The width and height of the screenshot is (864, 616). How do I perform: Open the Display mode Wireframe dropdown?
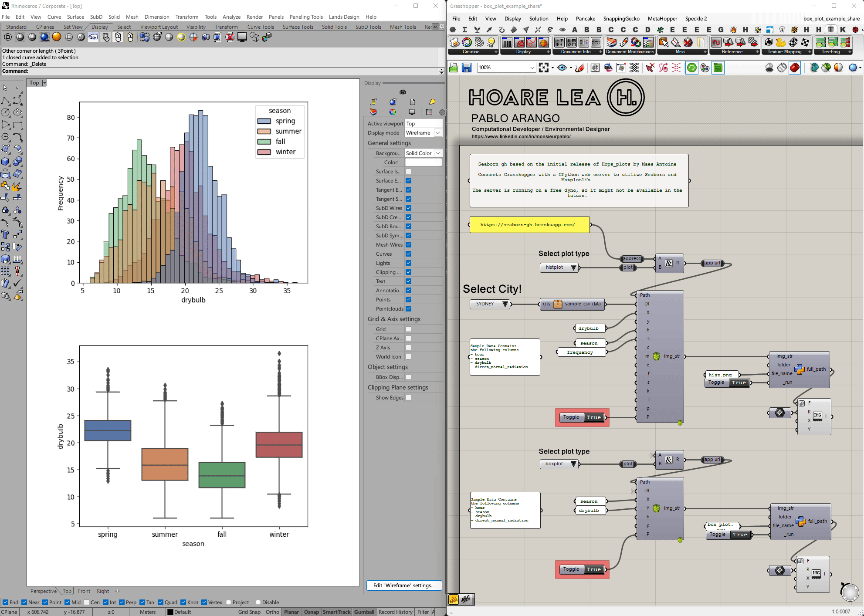tap(438, 133)
